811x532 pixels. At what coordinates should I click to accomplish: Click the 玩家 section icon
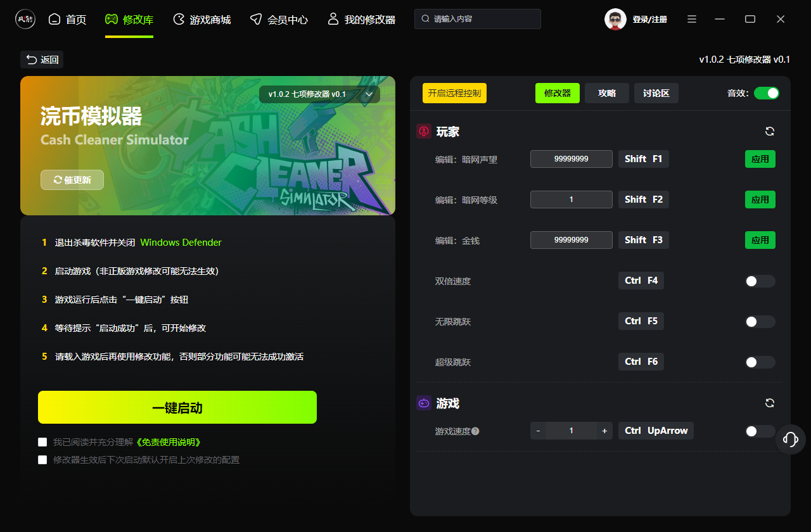[424, 132]
